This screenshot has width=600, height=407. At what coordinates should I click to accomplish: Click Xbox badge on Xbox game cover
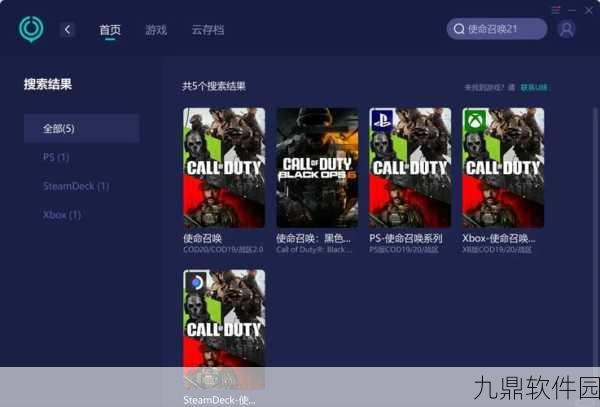pos(475,120)
